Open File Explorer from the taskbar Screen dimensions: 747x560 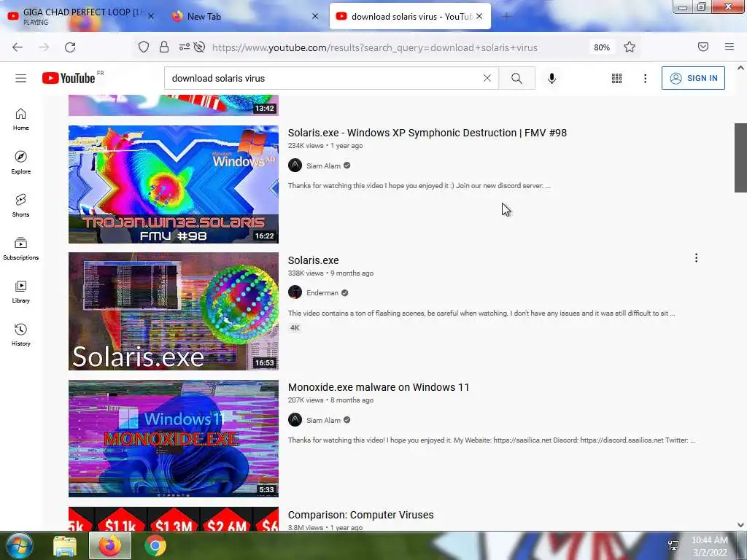click(x=65, y=546)
